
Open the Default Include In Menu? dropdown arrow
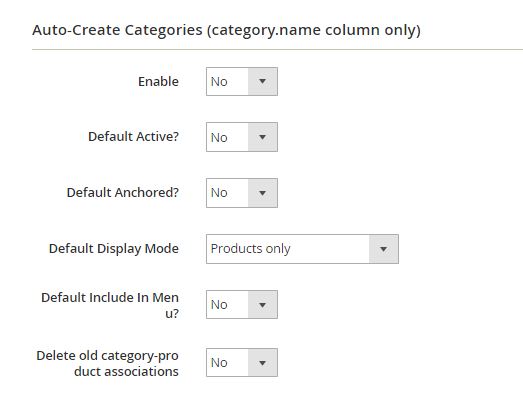263,305
